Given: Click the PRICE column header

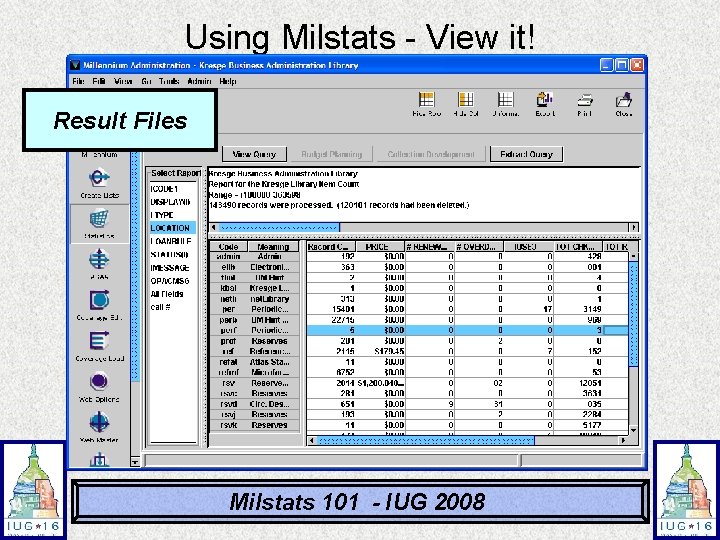Looking at the screenshot, I should (x=380, y=247).
